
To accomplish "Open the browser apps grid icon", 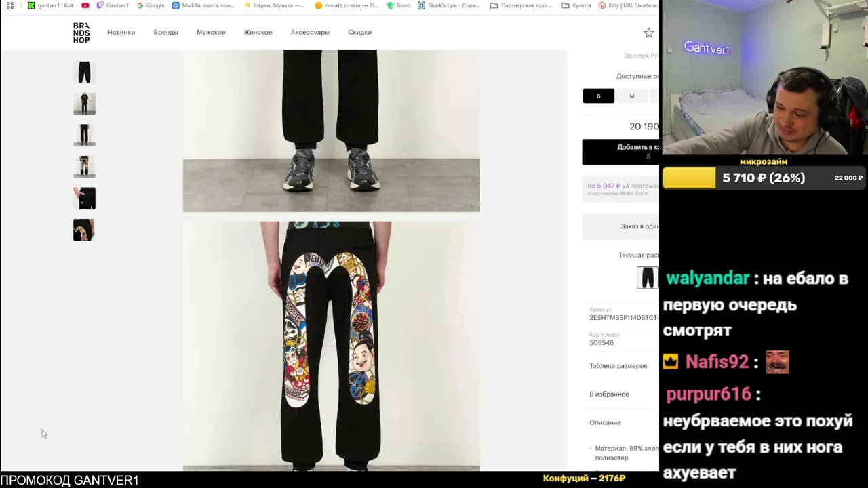I will (10, 5).
